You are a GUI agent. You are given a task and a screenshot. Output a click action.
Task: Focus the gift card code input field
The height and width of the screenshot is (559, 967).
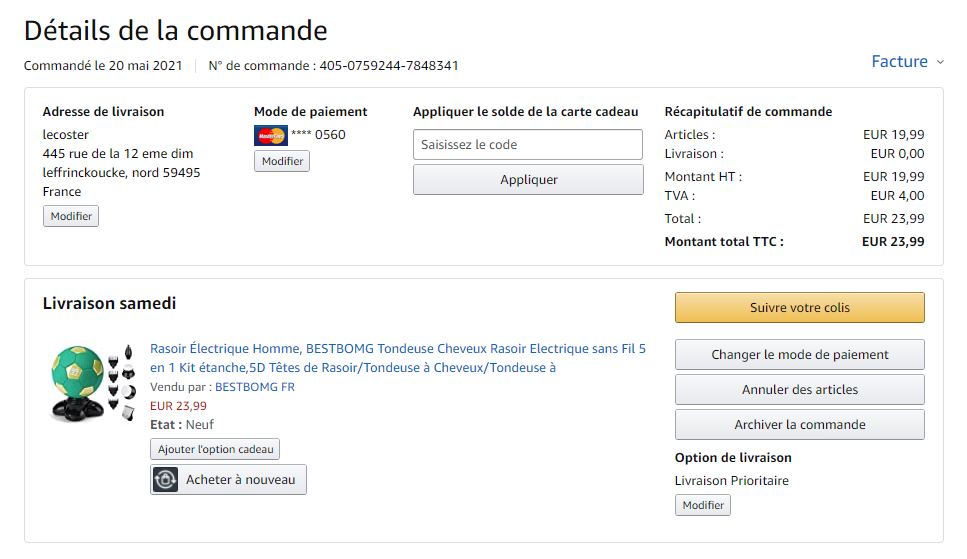(528, 145)
